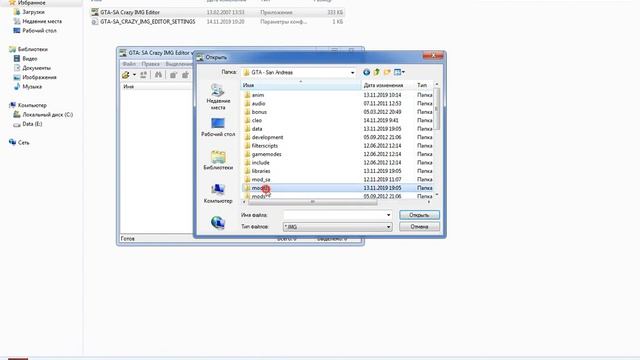
Task: Open the view menu icon in the Open dialog
Action: (399, 72)
